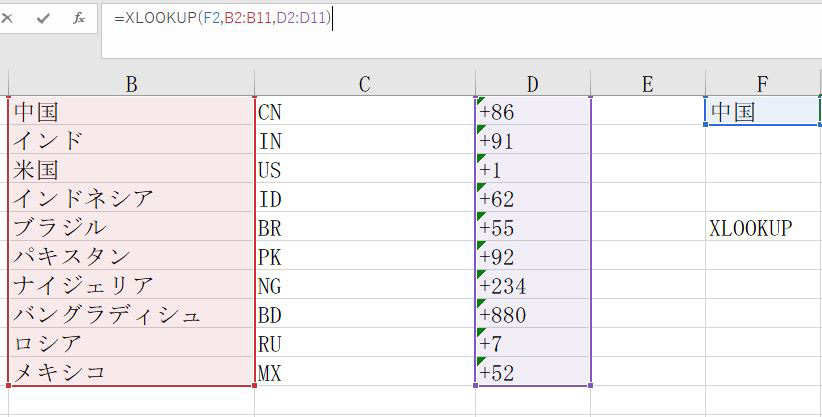Select column E header

point(648,84)
